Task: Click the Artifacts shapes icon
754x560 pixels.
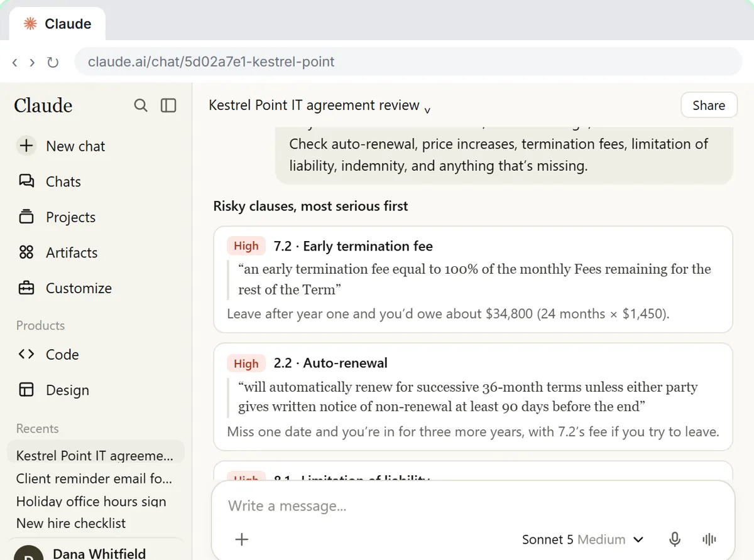Action: 26,252
